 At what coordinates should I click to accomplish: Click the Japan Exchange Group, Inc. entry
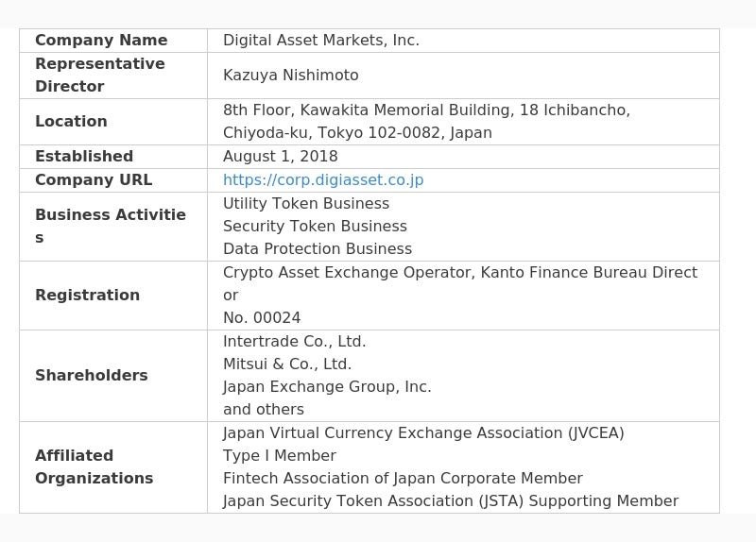click(327, 386)
